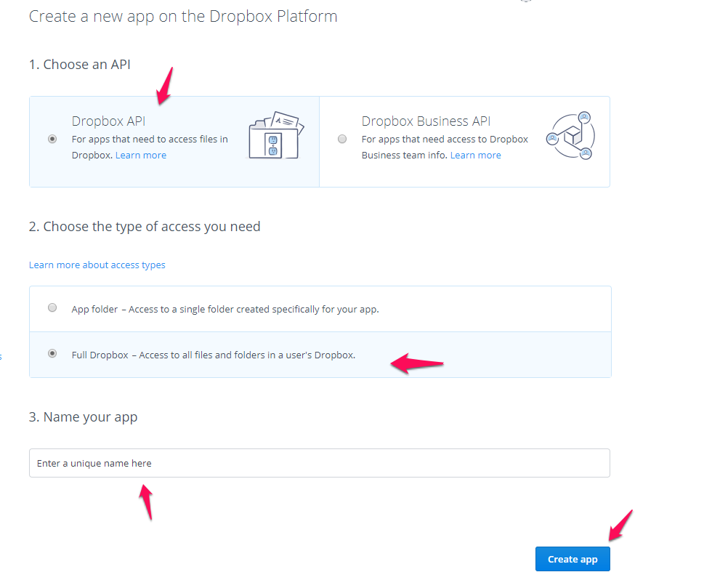Click the '1. Choose an API' heading
The height and width of the screenshot is (588, 712).
[x=80, y=65]
